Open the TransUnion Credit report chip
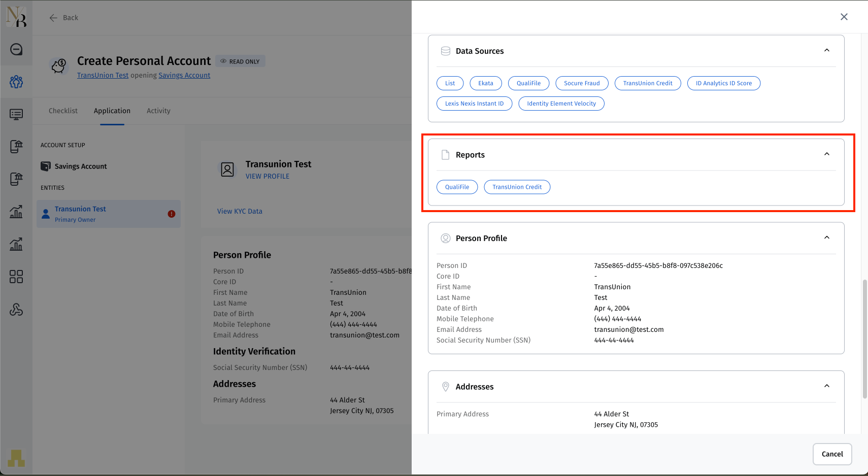 [x=517, y=187]
